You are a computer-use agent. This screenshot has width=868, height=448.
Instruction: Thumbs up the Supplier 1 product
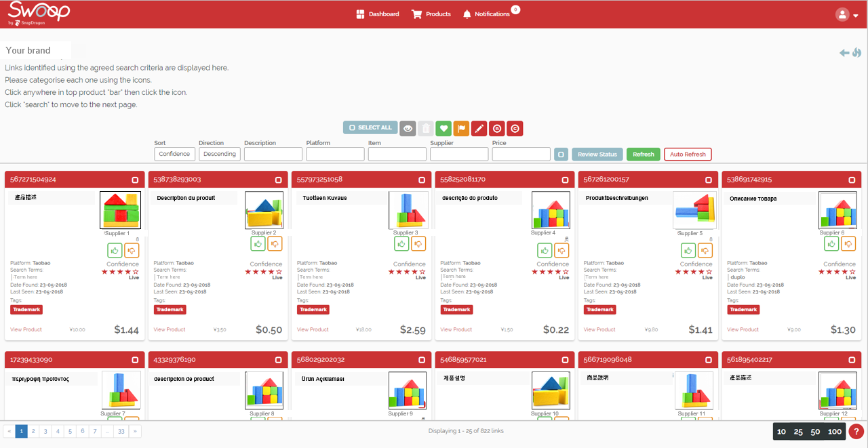point(115,250)
